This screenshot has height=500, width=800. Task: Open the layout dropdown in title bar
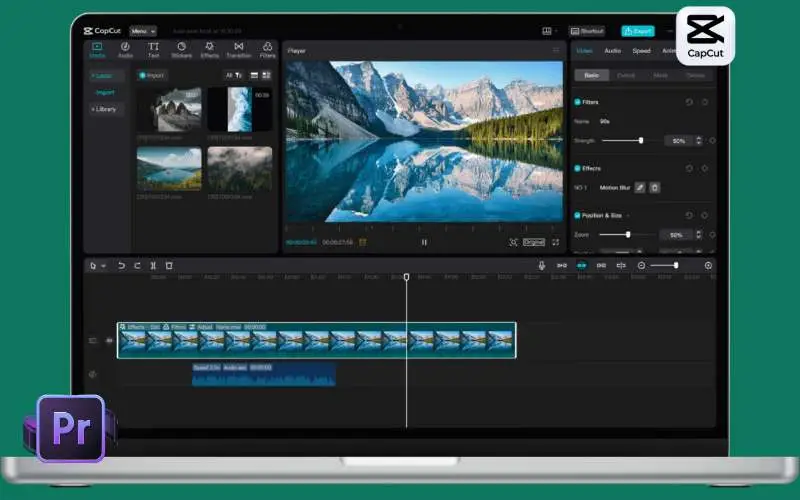(x=548, y=31)
